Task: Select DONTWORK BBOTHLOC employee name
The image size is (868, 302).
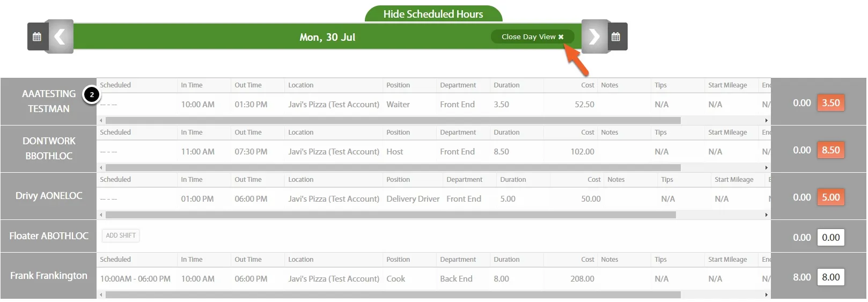Action: pyautogui.click(x=49, y=148)
